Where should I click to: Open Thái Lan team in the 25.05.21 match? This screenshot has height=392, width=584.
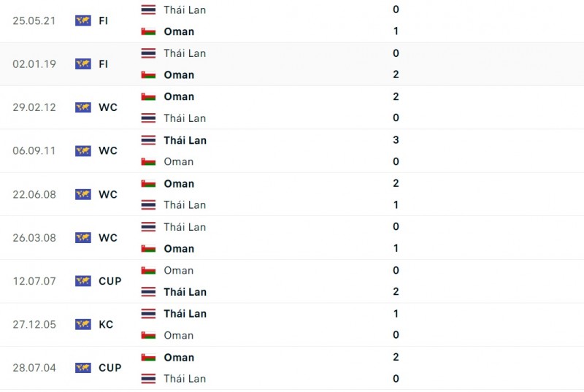coord(185,9)
